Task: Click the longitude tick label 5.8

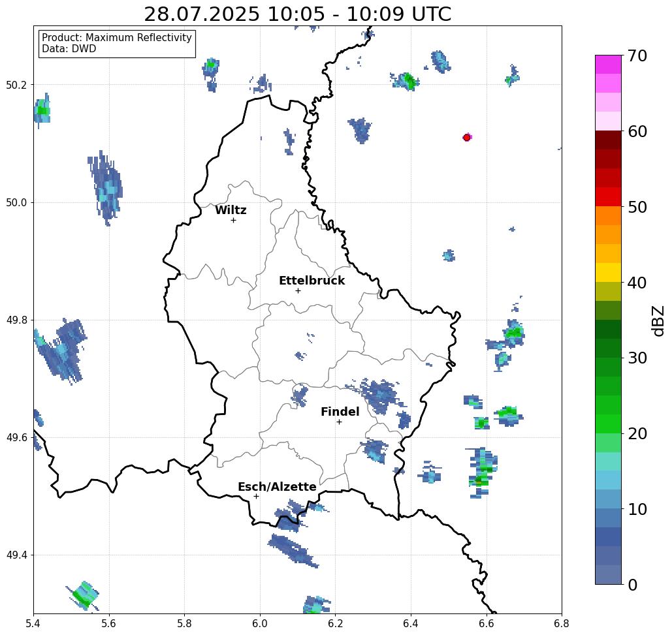Action: click(x=184, y=623)
